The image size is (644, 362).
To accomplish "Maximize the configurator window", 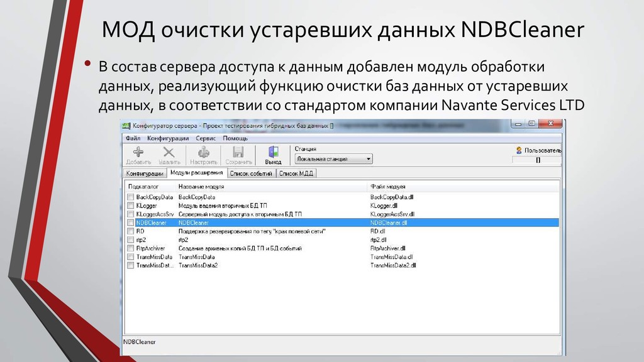I will pos(531,124).
